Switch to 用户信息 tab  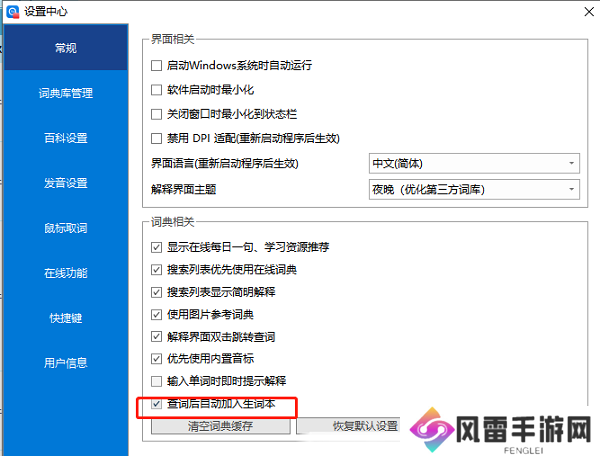click(66, 363)
